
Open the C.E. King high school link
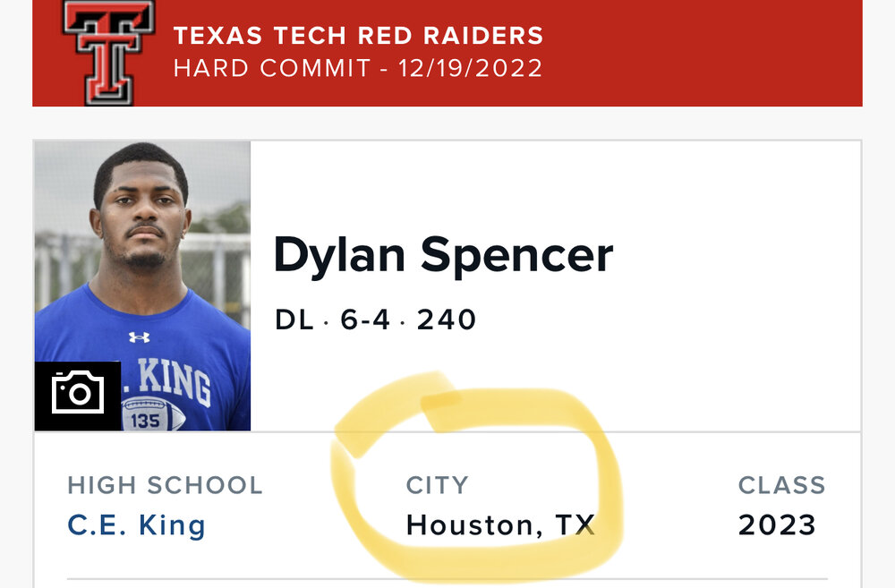pos(136,524)
